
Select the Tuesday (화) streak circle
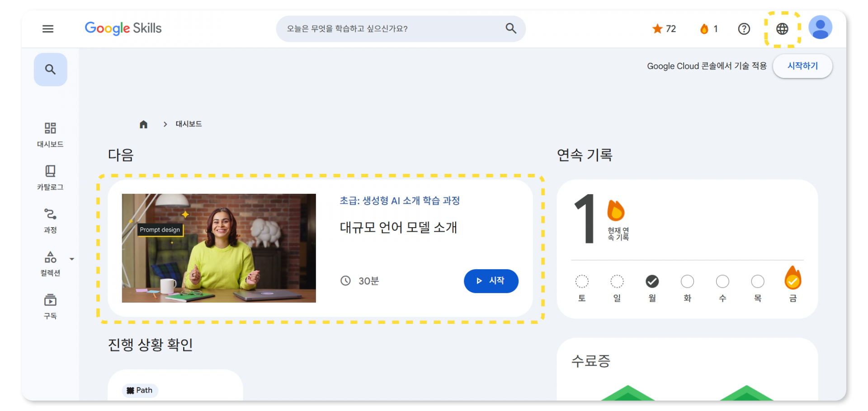click(x=687, y=281)
